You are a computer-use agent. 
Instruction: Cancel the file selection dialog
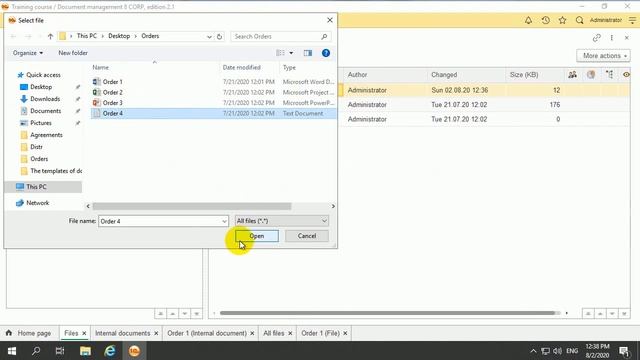point(307,236)
